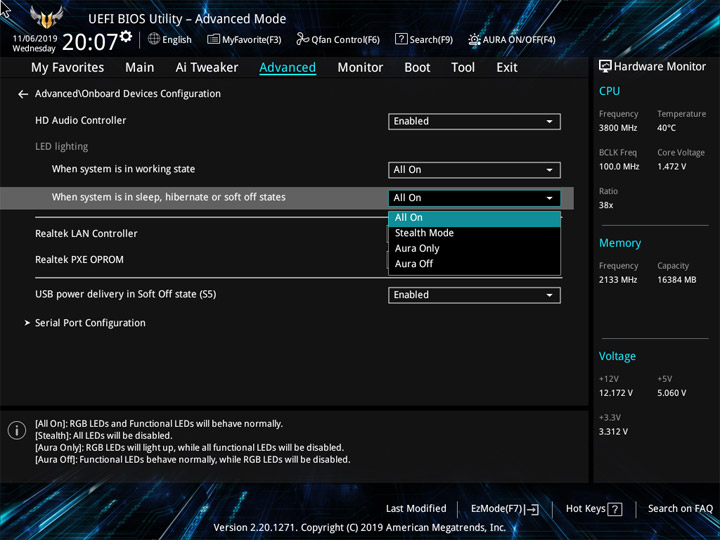Open the Exit tab
This screenshot has height=540, width=720.
pyautogui.click(x=507, y=68)
